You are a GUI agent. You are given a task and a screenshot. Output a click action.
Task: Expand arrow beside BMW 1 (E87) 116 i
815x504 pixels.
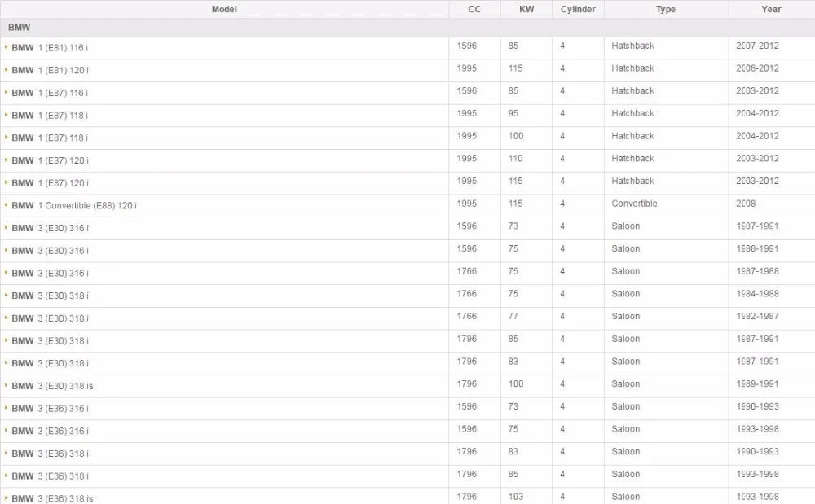tap(6, 92)
